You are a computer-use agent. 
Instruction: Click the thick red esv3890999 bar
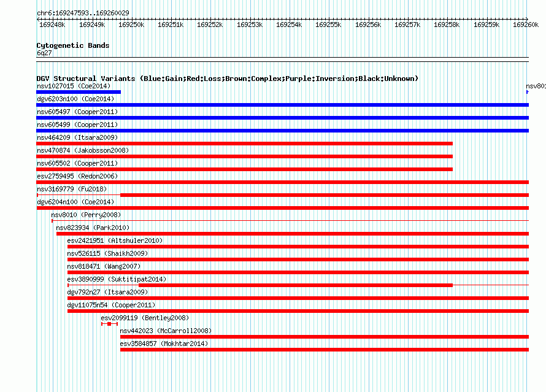click(296, 285)
